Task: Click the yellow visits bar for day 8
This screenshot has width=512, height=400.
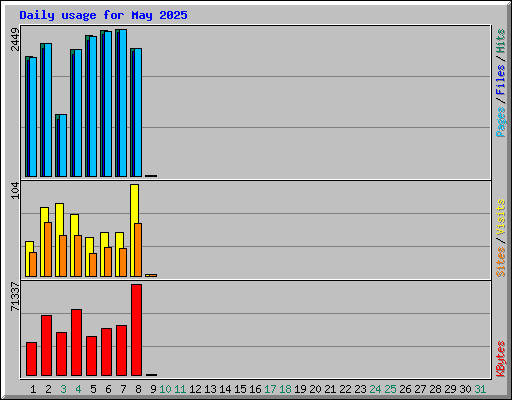Action: [x=134, y=230]
